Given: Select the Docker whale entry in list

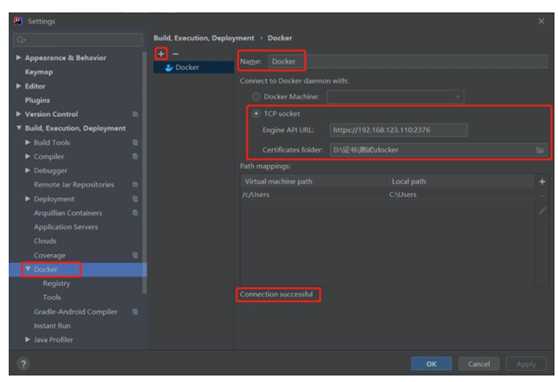Looking at the screenshot, I should click(194, 67).
